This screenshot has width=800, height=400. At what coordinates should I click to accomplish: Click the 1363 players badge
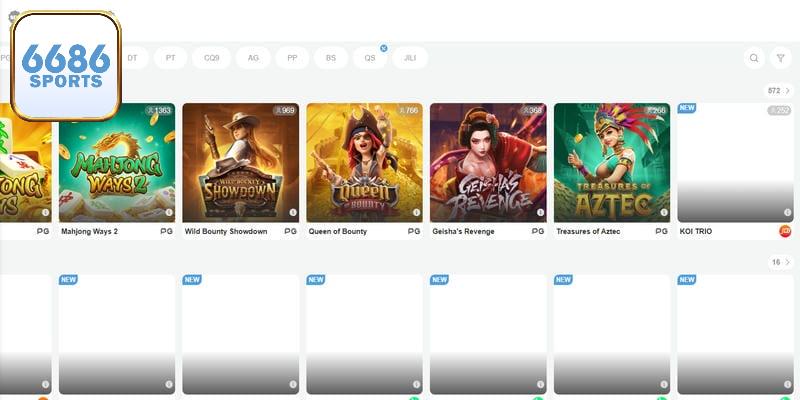click(x=159, y=111)
